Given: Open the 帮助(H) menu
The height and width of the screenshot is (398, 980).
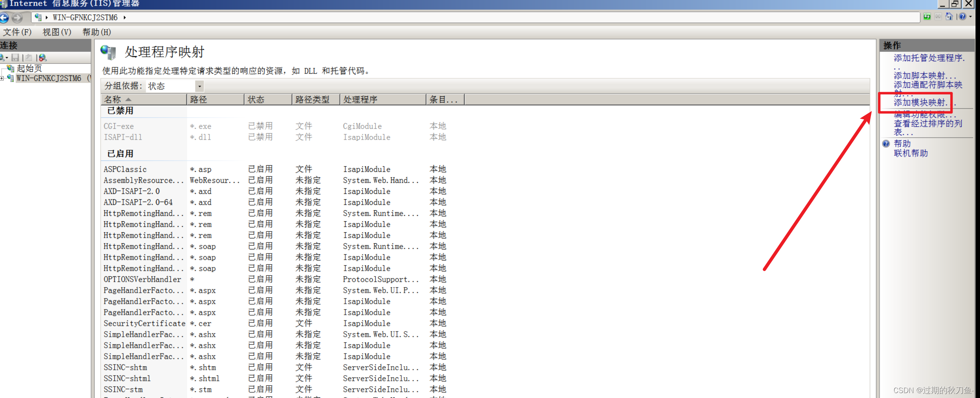Looking at the screenshot, I should [x=97, y=32].
